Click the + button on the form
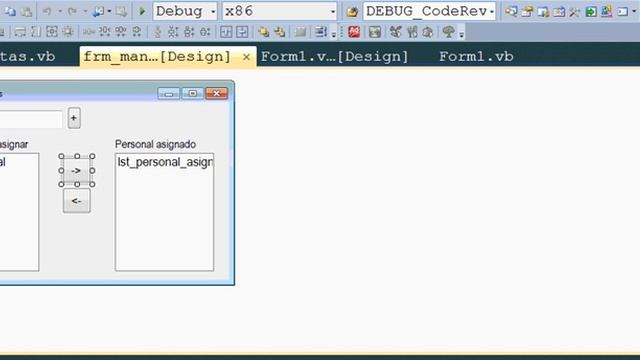Viewport: 640px width, 360px height. pos(74,118)
